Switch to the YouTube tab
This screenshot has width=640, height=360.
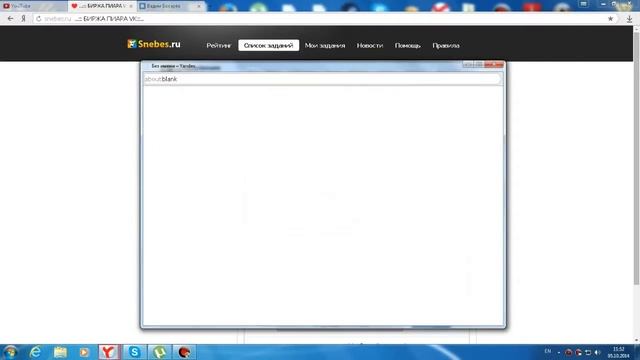pos(33,6)
